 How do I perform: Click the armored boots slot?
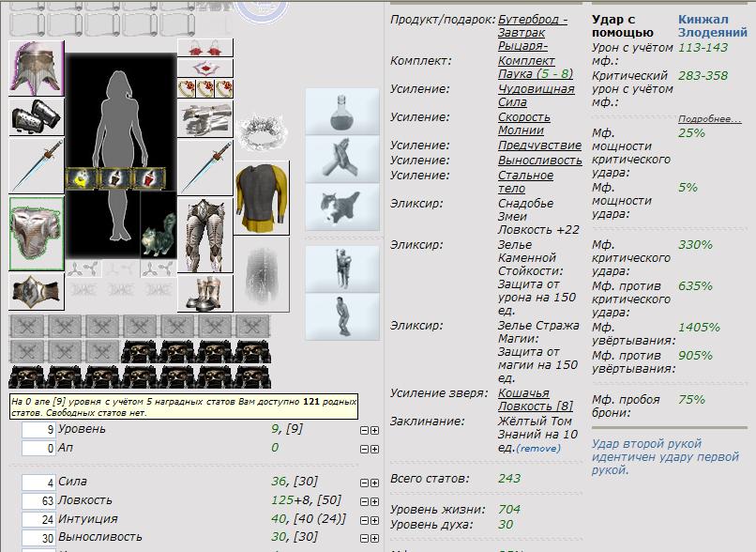coord(205,293)
